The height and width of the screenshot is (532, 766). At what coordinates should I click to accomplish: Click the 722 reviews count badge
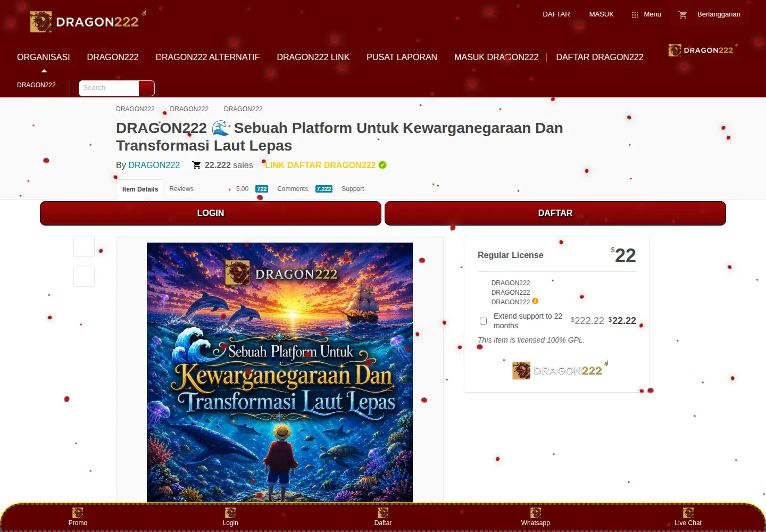pos(262,189)
